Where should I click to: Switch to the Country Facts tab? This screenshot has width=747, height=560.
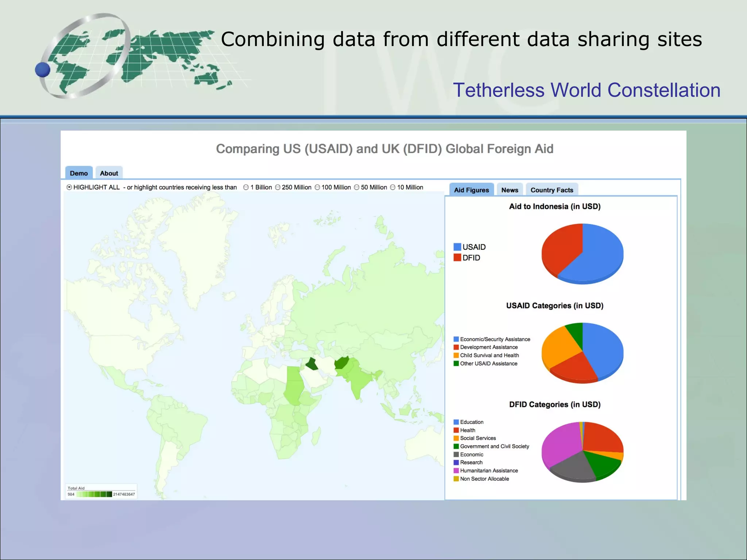coord(551,190)
